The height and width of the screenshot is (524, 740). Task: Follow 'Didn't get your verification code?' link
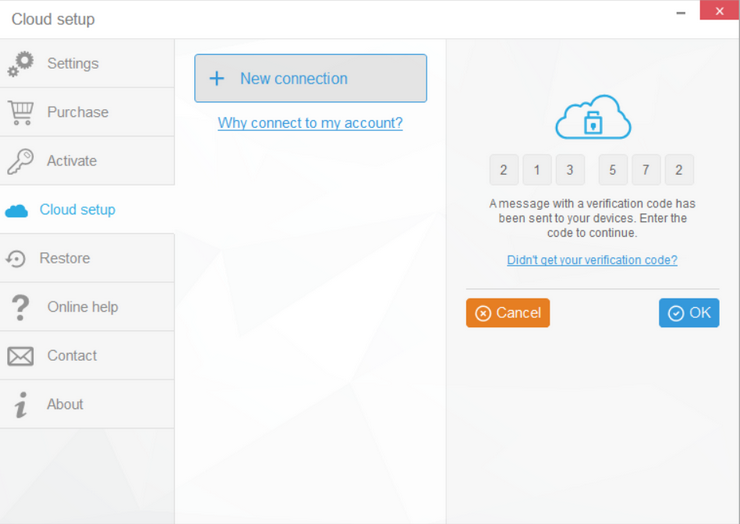[592, 260]
